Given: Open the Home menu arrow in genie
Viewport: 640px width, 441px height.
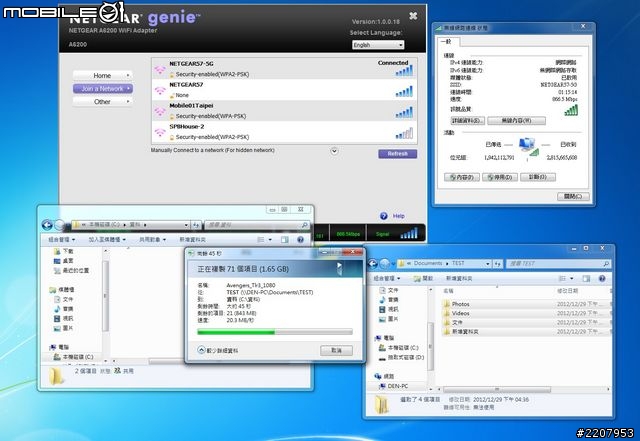Looking at the screenshot, I should point(128,76).
